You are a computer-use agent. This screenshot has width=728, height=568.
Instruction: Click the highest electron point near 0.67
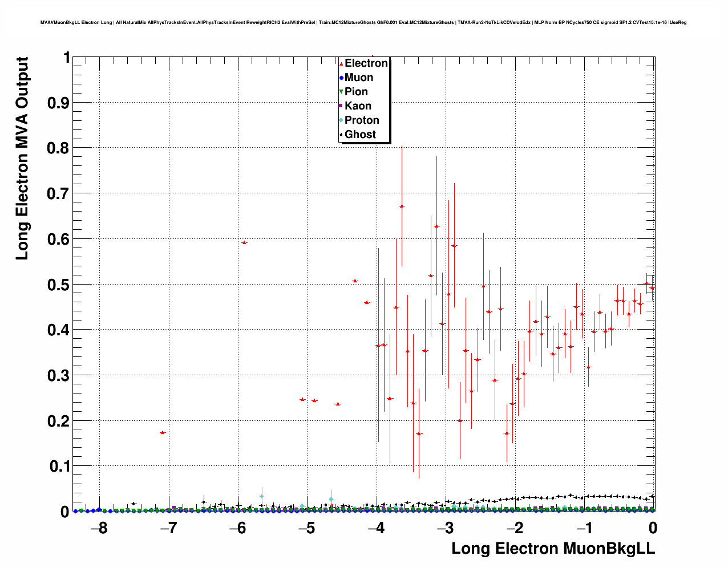402,206
